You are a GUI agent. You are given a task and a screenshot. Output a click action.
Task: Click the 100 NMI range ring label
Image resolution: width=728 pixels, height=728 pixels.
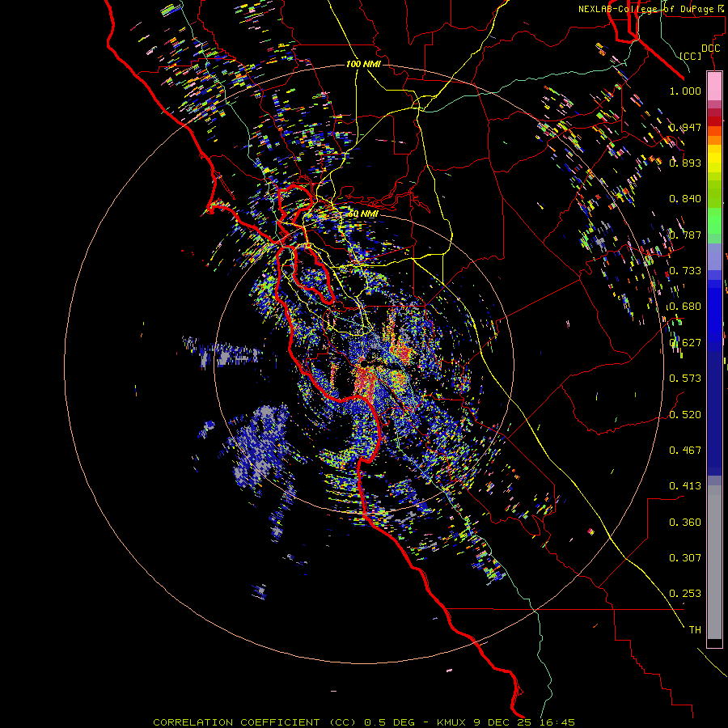pyautogui.click(x=363, y=64)
